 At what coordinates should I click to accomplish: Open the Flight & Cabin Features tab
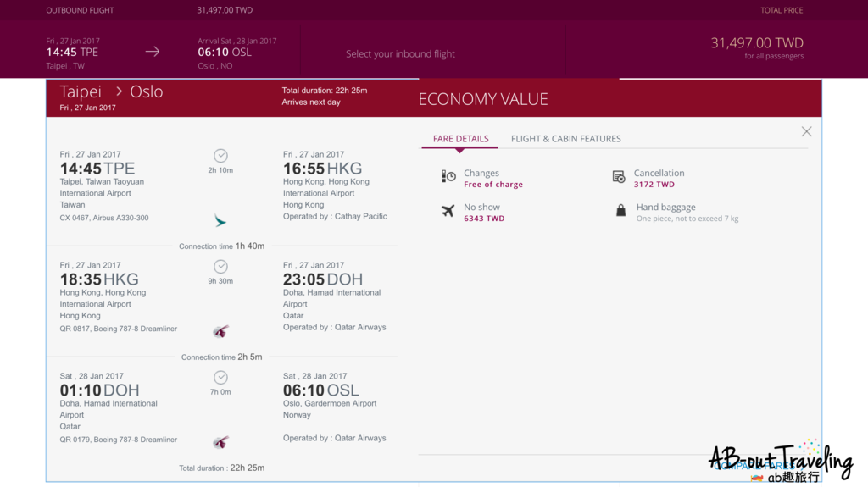point(565,139)
